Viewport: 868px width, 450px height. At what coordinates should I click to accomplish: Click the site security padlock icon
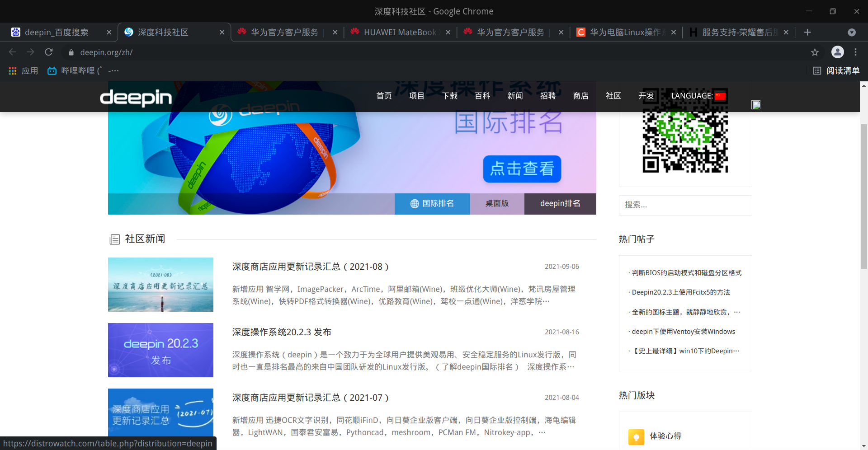coord(71,52)
